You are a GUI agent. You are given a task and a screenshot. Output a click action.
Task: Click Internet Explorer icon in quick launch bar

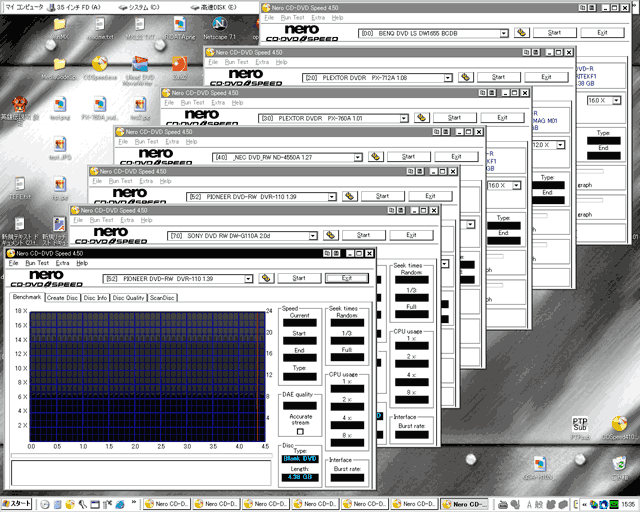[x=120, y=504]
